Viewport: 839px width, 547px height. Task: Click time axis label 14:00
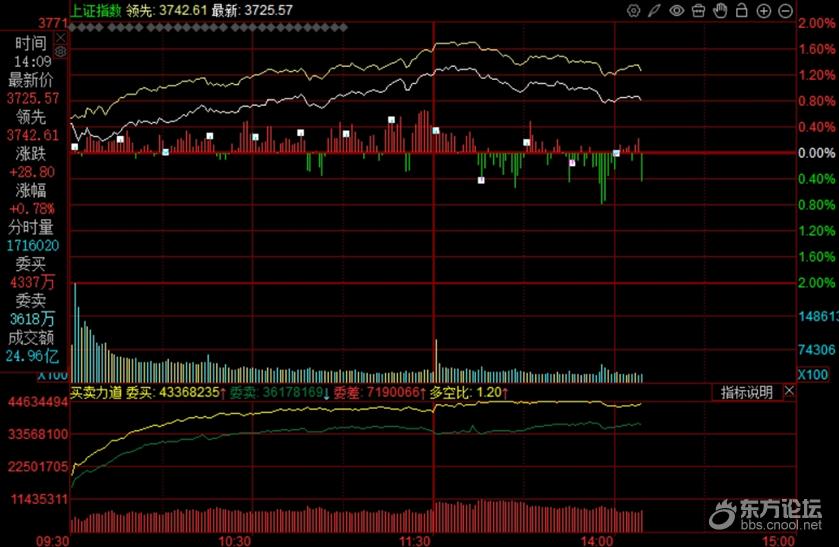597,541
